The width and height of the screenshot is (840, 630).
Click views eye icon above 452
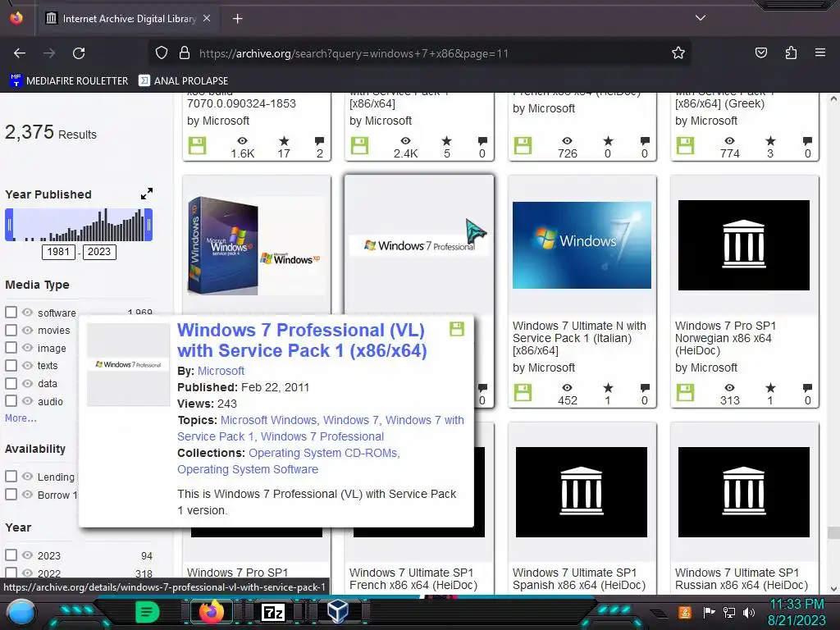(x=568, y=387)
